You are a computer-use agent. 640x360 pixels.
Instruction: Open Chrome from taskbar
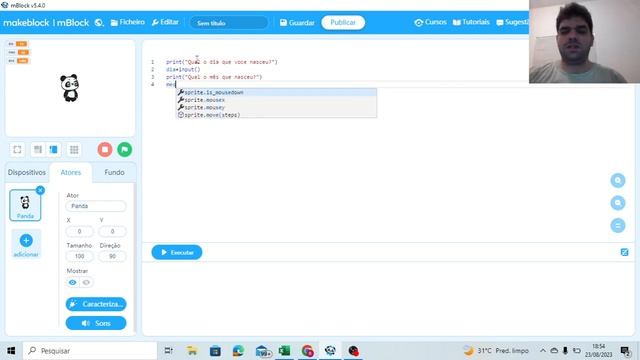308,351
